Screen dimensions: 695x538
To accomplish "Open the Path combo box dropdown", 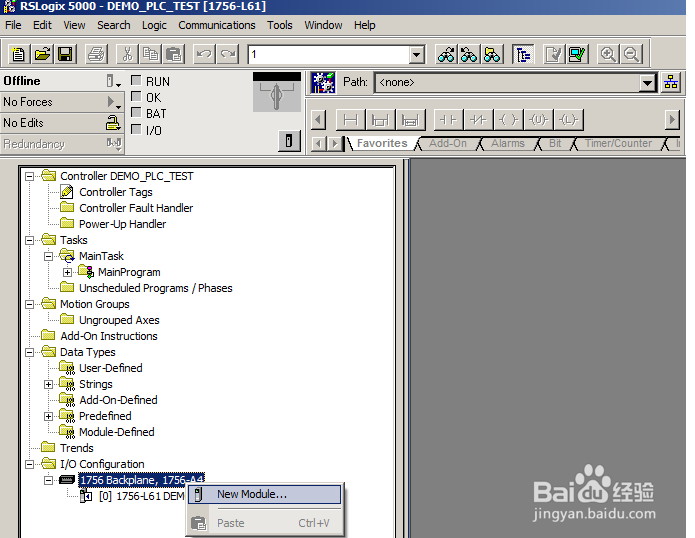I will [648, 82].
